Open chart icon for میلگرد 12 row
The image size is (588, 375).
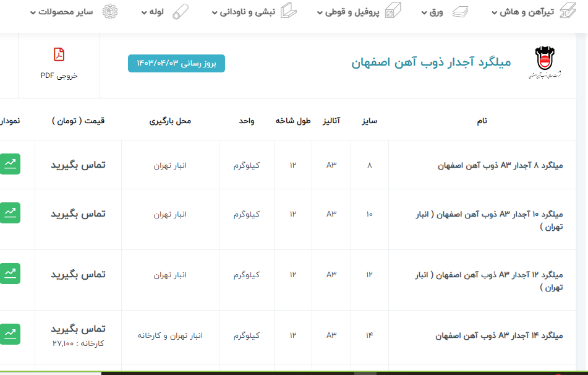click(x=11, y=273)
